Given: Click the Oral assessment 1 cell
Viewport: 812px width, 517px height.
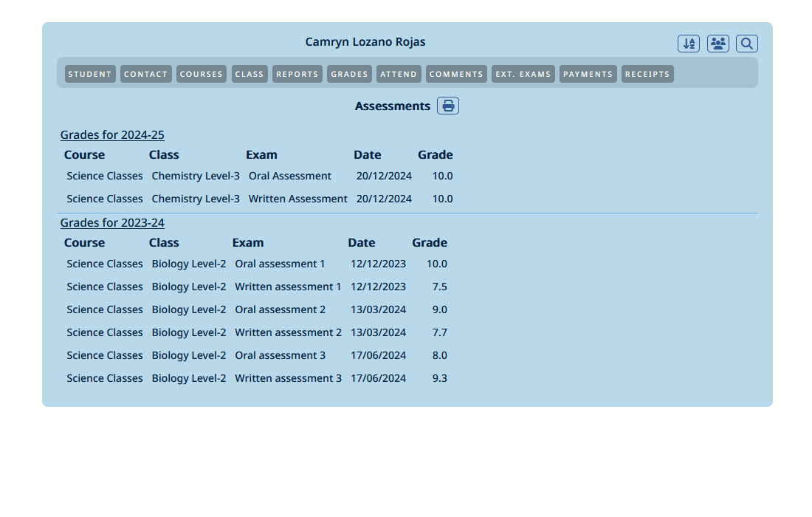Looking at the screenshot, I should click(280, 264).
